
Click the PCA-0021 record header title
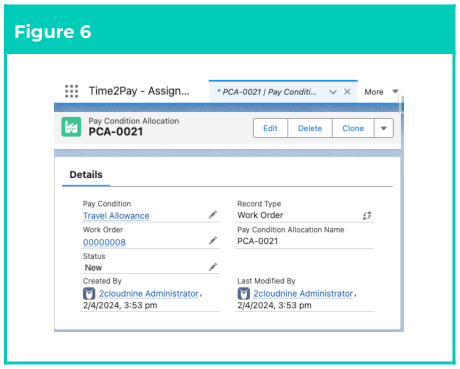coord(116,132)
